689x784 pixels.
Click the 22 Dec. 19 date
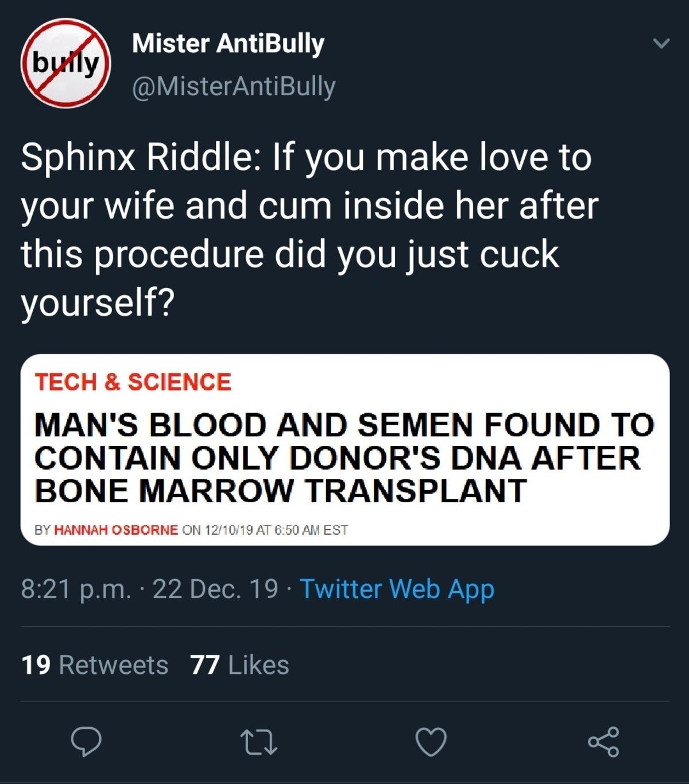(x=215, y=589)
